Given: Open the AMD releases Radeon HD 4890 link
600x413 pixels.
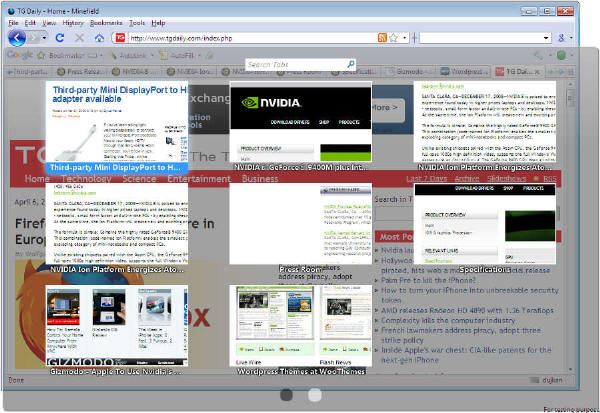Looking at the screenshot, I should 467,310.
